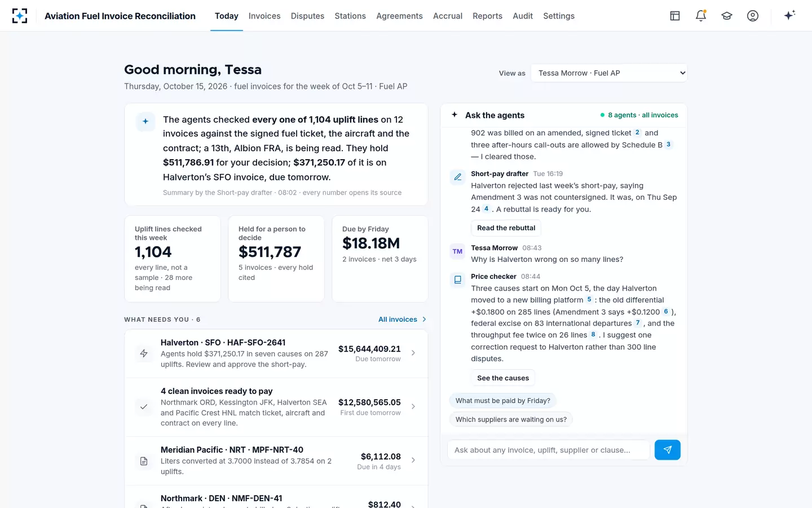Click the checkmark icon on the clean invoices row
This screenshot has height=508, width=812.
point(144,406)
